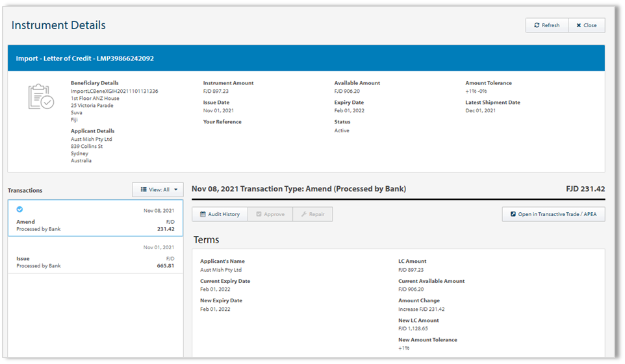Open the View: All dropdown
Image resolution: width=625 pixels, height=364 pixels.
pyautogui.click(x=158, y=189)
